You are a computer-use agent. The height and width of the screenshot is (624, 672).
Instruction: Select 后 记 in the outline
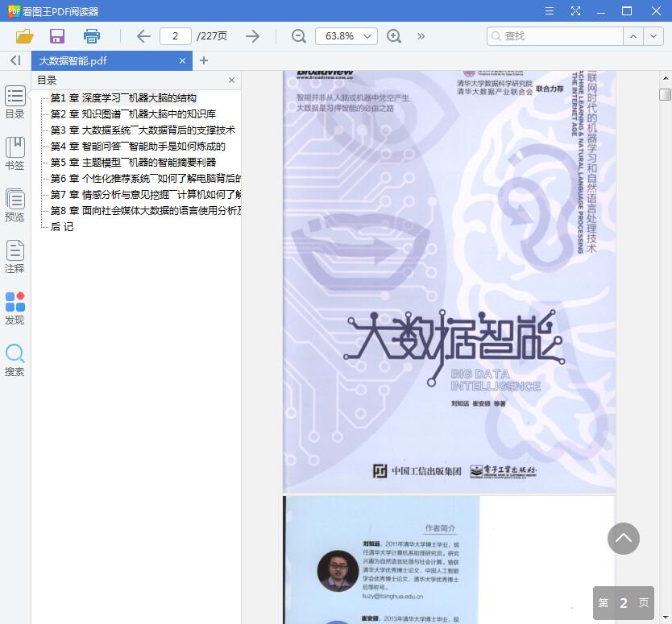click(x=62, y=227)
